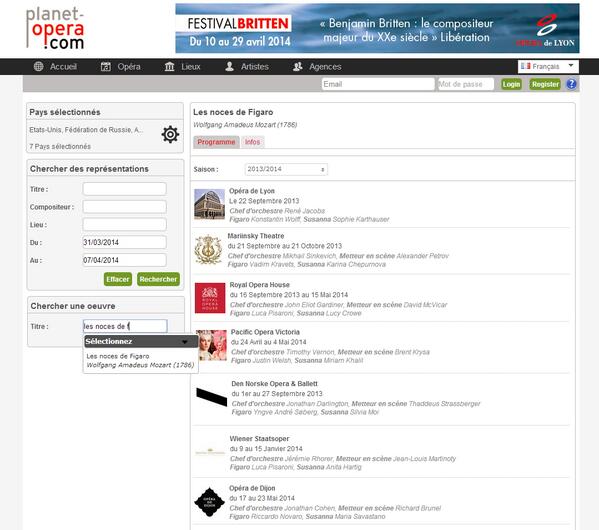This screenshot has height=530, width=599.
Task: Click the Opéra de Dijon black logo
Action: click(209, 502)
